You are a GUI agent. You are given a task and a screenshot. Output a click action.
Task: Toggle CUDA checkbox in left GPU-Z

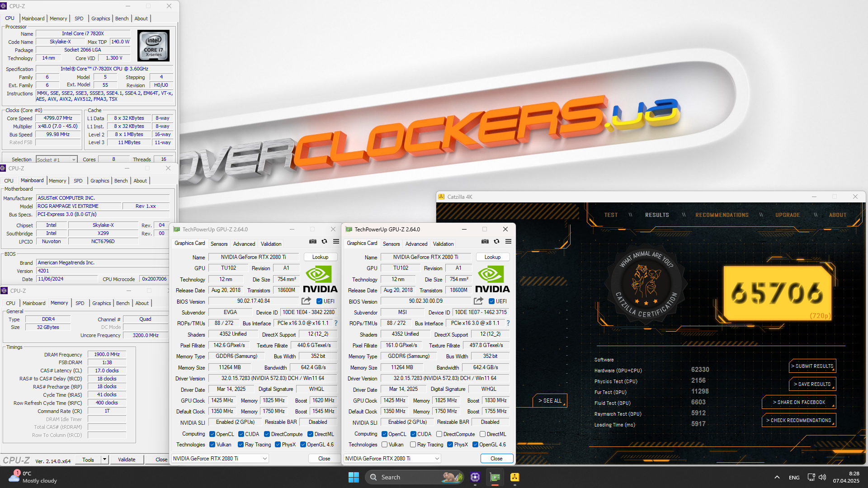241,434
